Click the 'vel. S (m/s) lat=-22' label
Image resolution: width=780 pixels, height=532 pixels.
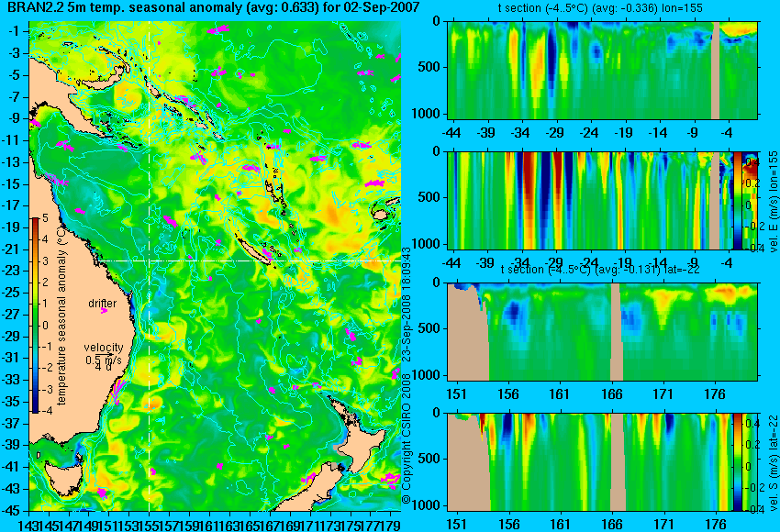(774, 462)
